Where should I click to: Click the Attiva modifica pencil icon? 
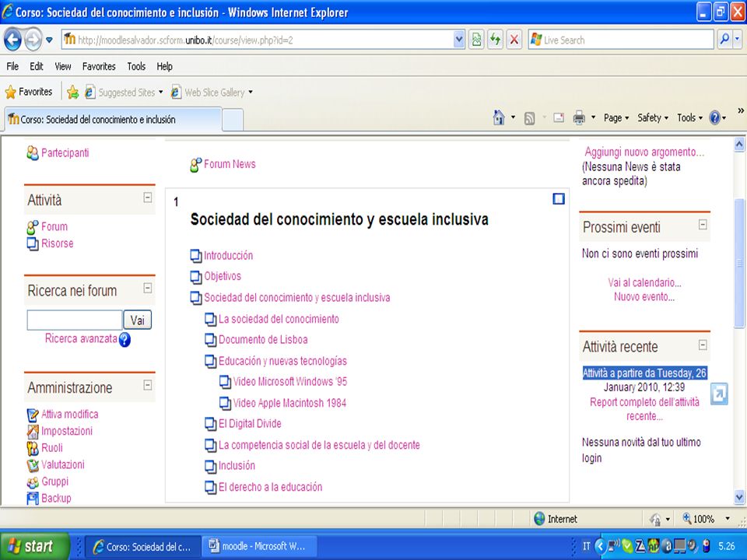(33, 415)
